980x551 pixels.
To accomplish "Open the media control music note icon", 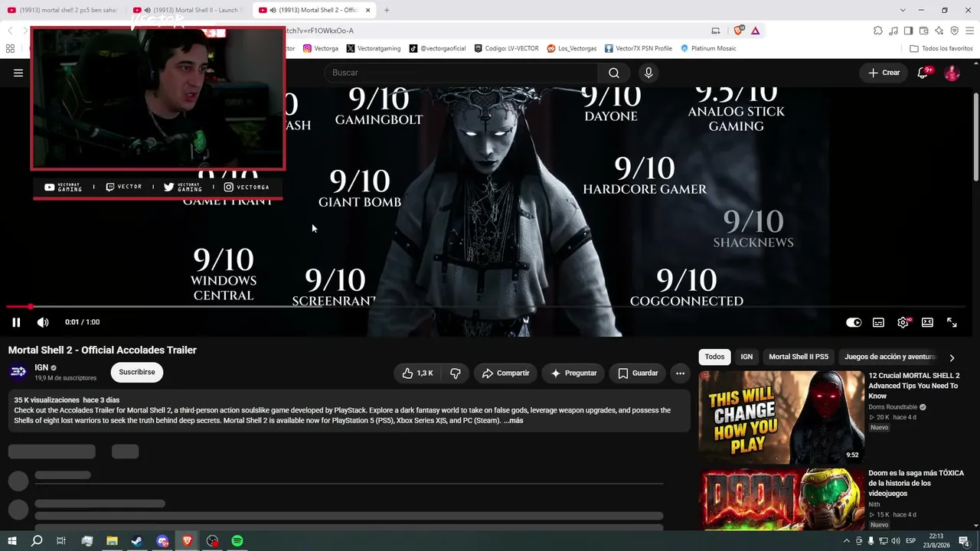I will tap(893, 31).
